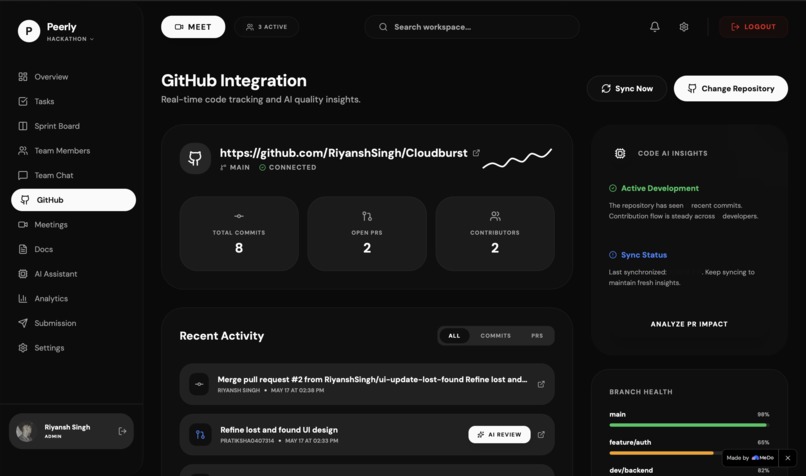The height and width of the screenshot is (476, 806).
Task: Click the commit icon on merge row
Action: tap(199, 384)
